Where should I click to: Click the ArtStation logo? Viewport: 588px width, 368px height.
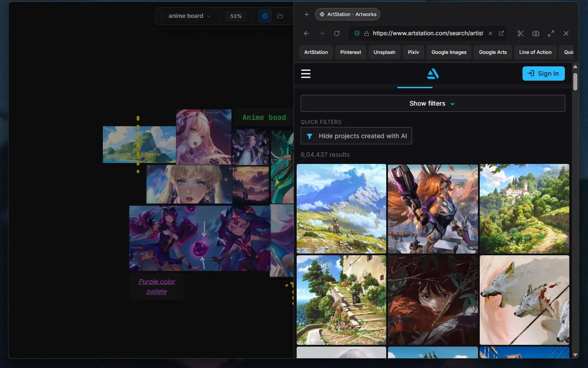pyautogui.click(x=433, y=74)
